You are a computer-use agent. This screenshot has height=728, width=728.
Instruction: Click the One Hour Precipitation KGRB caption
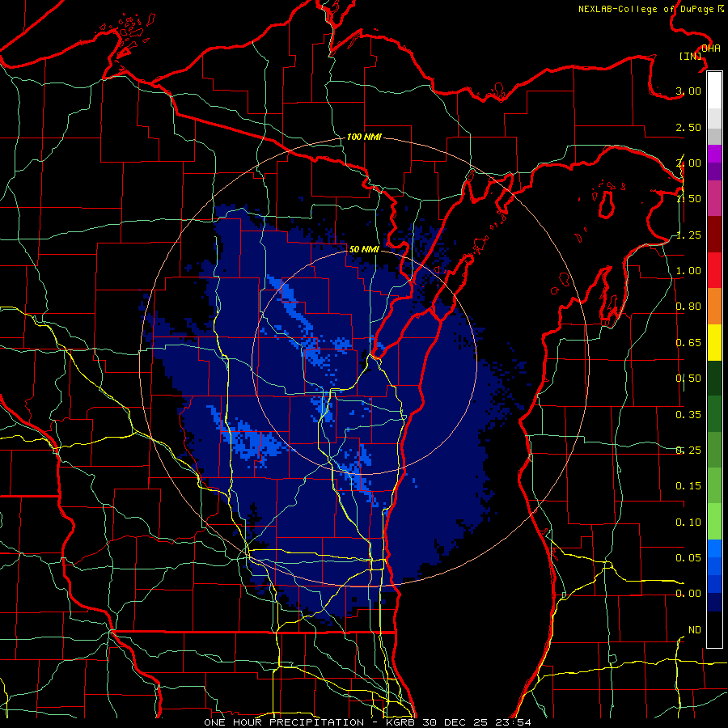coord(367,722)
